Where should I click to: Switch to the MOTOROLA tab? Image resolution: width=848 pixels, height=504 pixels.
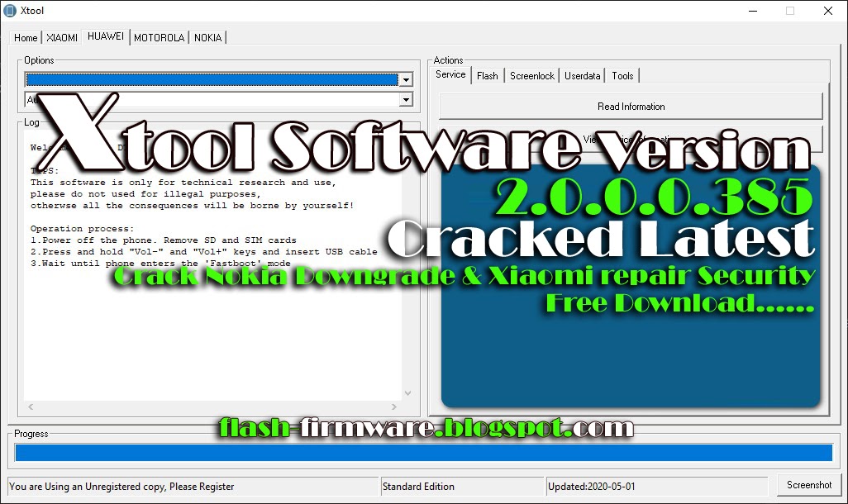pos(159,37)
